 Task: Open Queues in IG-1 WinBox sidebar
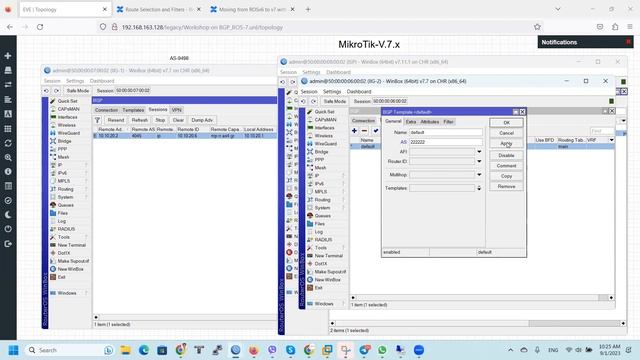click(x=65, y=205)
